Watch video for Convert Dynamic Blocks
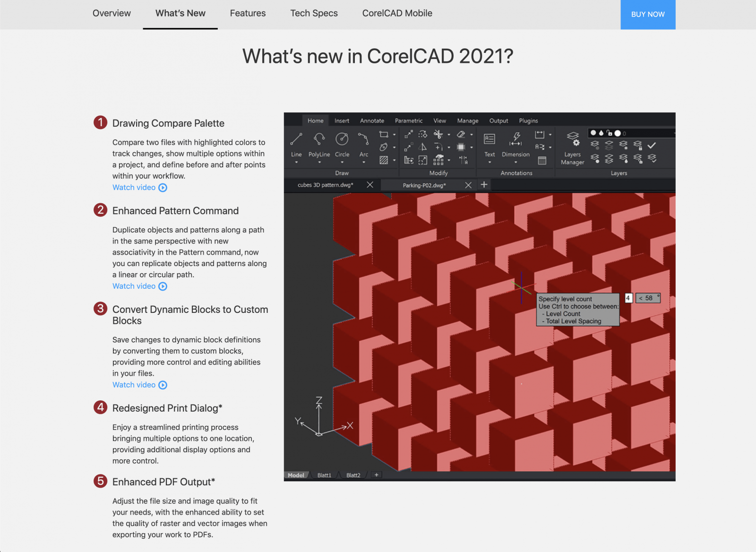756x552 pixels. 140,385
